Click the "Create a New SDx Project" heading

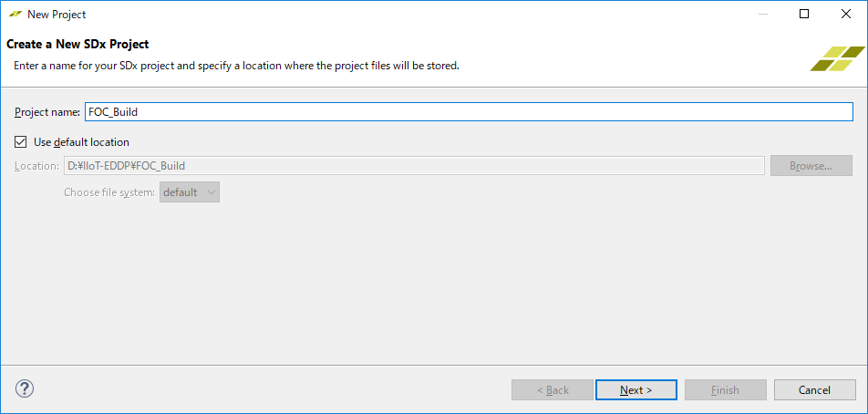coord(77,44)
